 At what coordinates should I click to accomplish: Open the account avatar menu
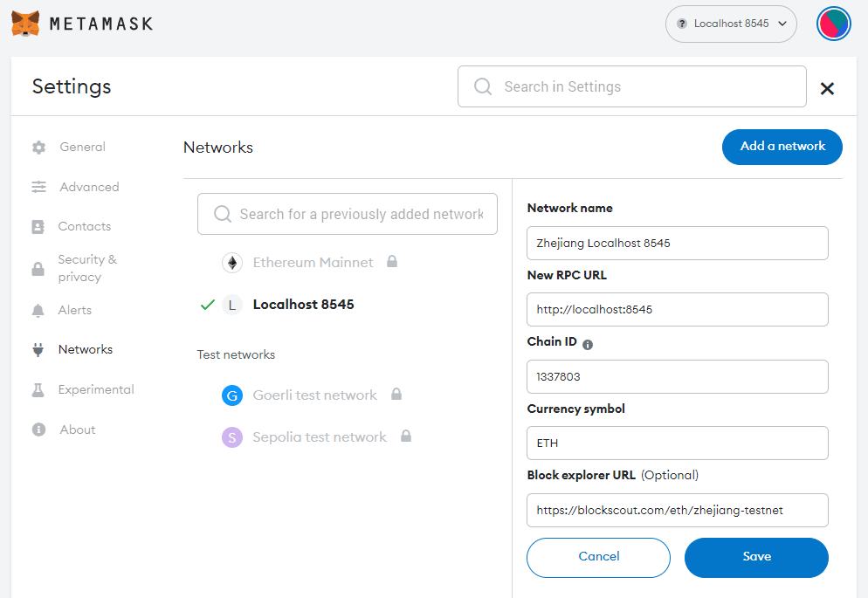coord(833,24)
